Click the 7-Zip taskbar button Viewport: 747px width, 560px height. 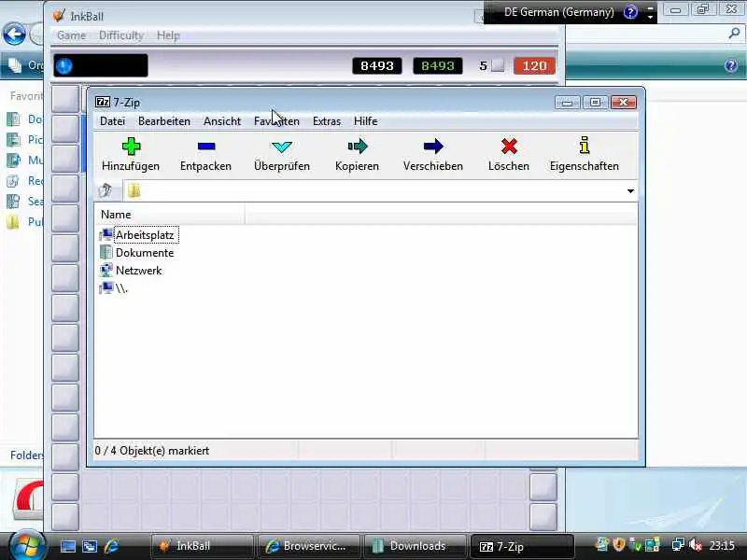tap(521, 546)
